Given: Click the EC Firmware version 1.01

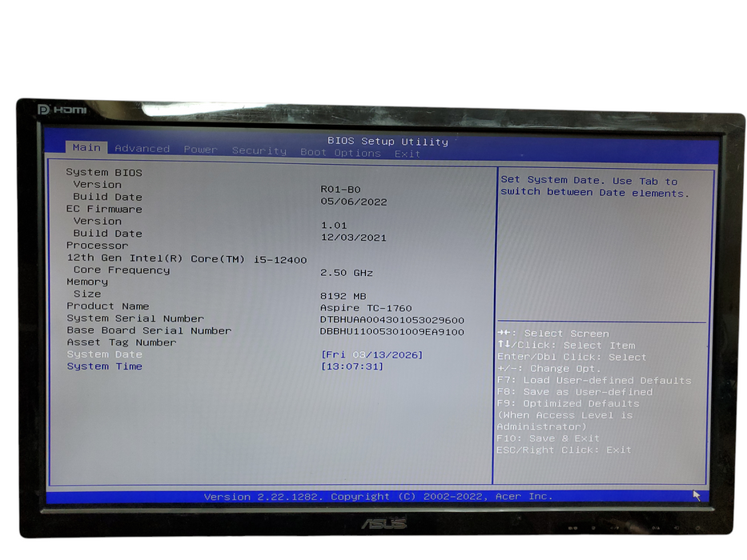Looking at the screenshot, I should (x=334, y=226).
